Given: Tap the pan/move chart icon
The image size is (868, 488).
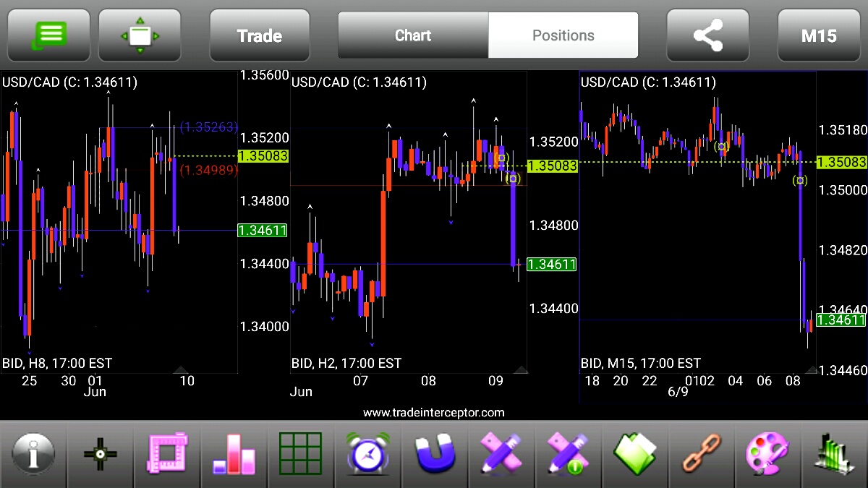Looking at the screenshot, I should pyautogui.click(x=140, y=35).
